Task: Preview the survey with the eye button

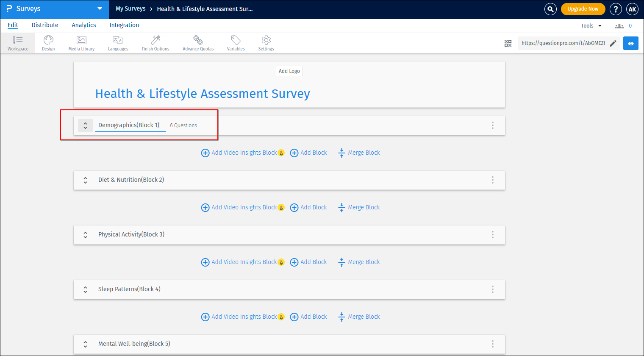Action: tap(630, 43)
